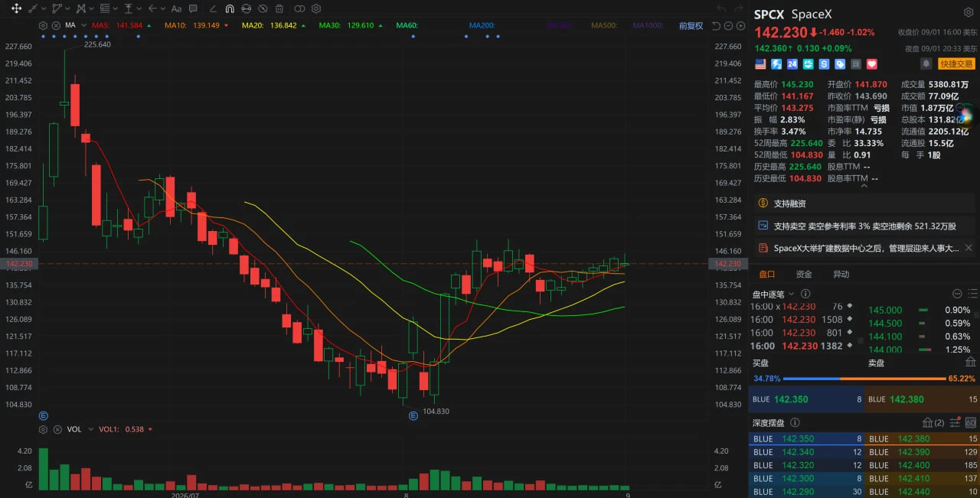Open the arrow tool dropdown
This screenshot has width=980, height=498.
point(163,8)
